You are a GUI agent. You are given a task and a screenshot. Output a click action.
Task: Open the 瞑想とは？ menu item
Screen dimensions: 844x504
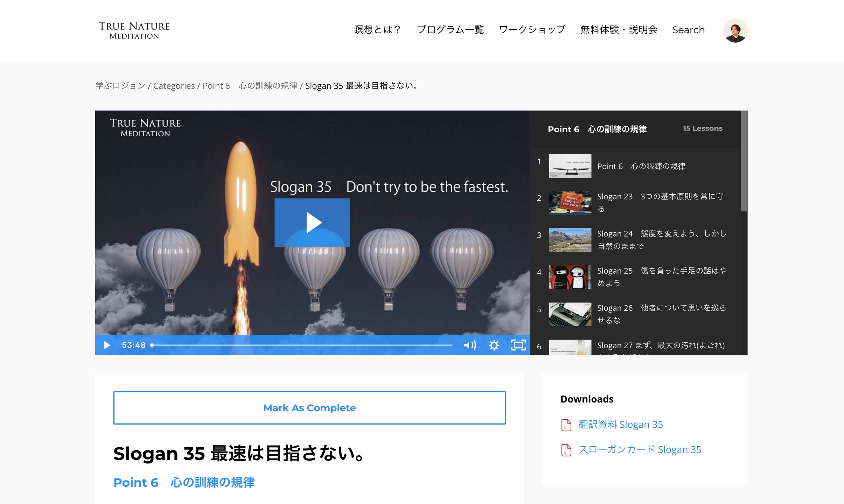(377, 30)
